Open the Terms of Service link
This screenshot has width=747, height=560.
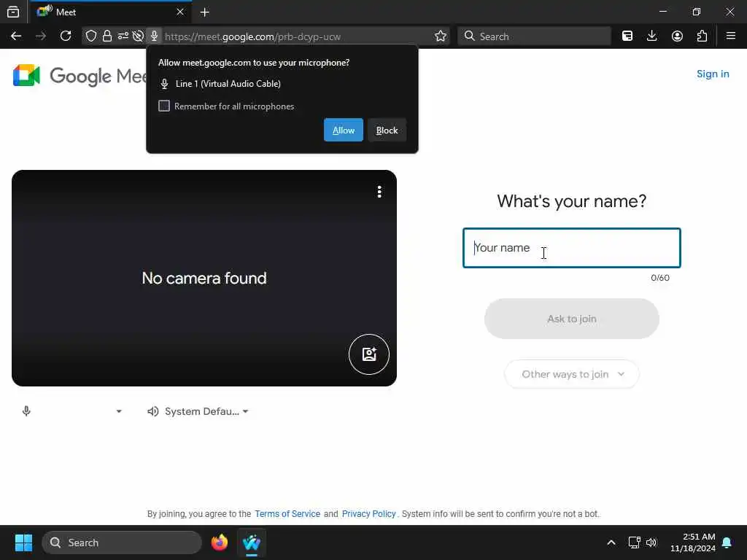point(287,514)
